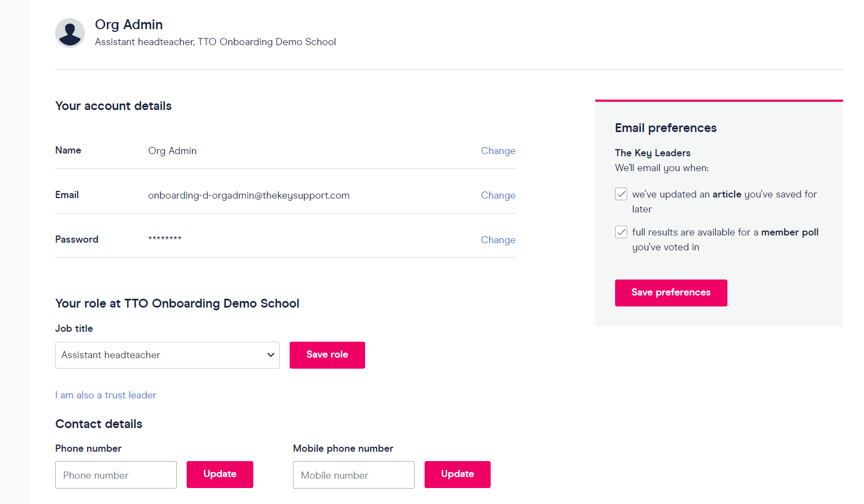Click Change link beside Email address
Image resolution: width=864 pixels, height=504 pixels.
pyautogui.click(x=498, y=195)
